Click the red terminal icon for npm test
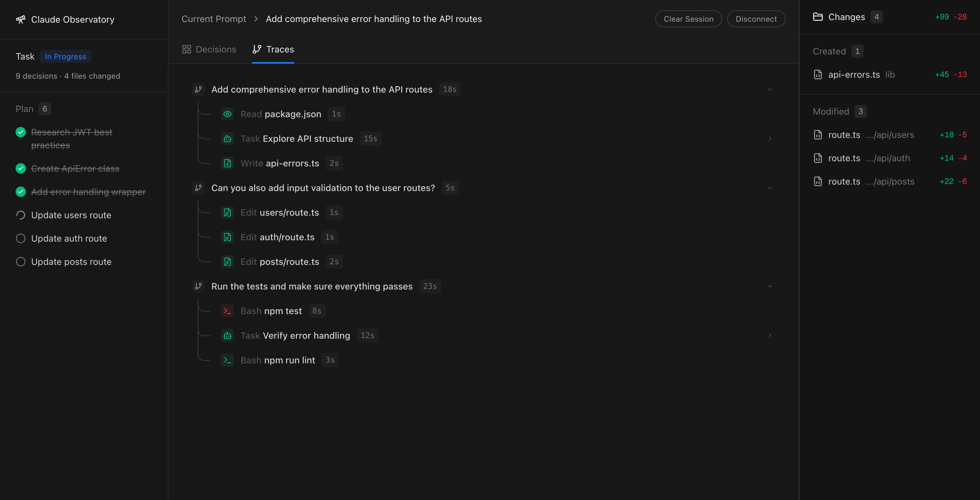 click(x=227, y=311)
